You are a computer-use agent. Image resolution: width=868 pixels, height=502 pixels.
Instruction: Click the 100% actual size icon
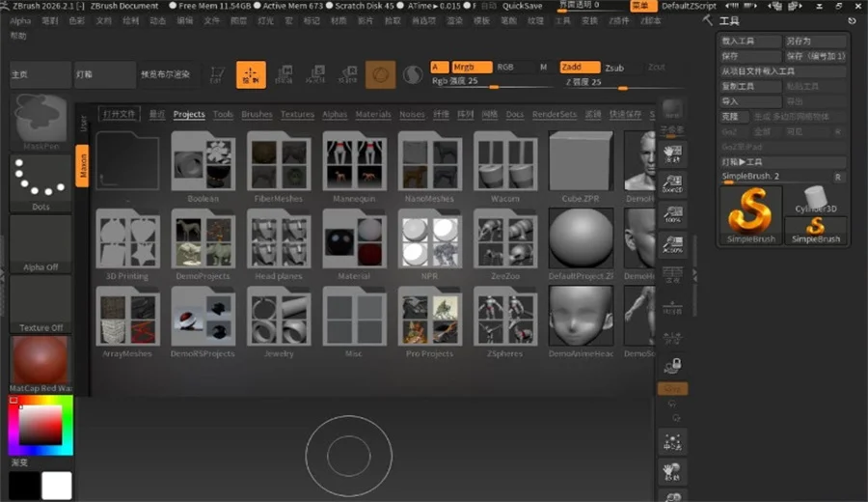(672, 214)
